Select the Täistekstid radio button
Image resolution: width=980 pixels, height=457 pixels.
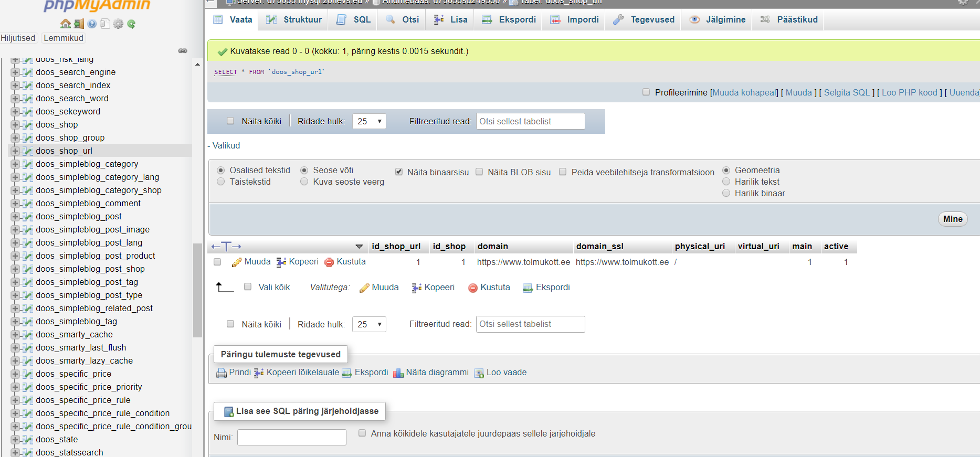point(221,182)
